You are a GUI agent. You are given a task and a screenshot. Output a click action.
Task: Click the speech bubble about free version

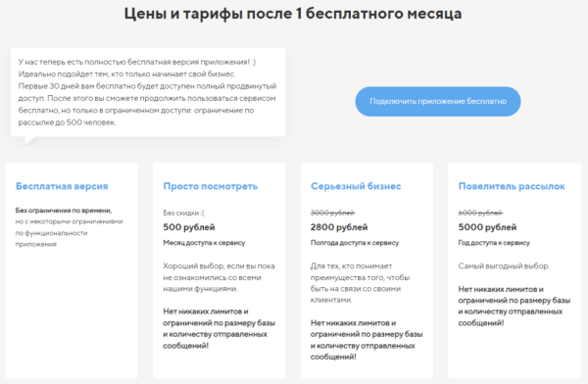148,92
